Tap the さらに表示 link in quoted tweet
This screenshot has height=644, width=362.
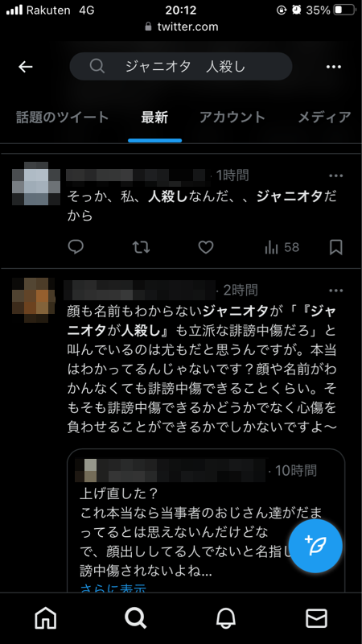(x=113, y=588)
